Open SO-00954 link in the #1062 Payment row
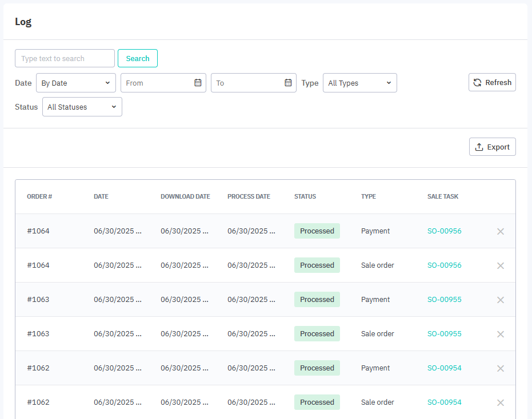 click(x=444, y=368)
